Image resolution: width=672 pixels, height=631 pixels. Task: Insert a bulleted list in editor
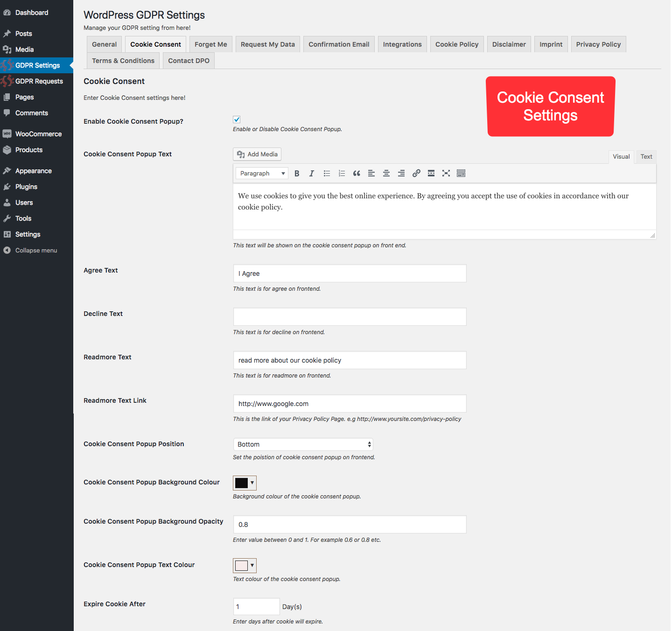(x=327, y=173)
